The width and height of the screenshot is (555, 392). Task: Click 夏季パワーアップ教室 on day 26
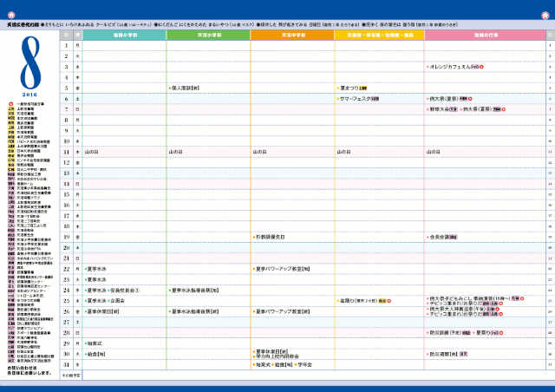pyautogui.click(x=282, y=311)
